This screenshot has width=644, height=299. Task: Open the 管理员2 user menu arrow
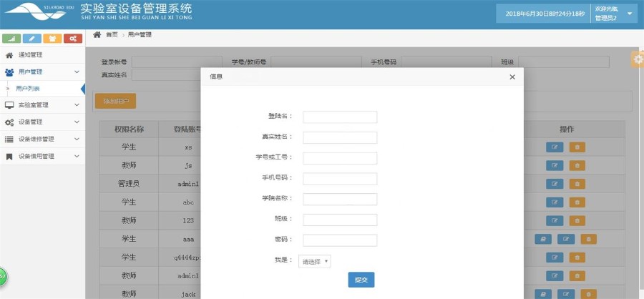[630, 14]
